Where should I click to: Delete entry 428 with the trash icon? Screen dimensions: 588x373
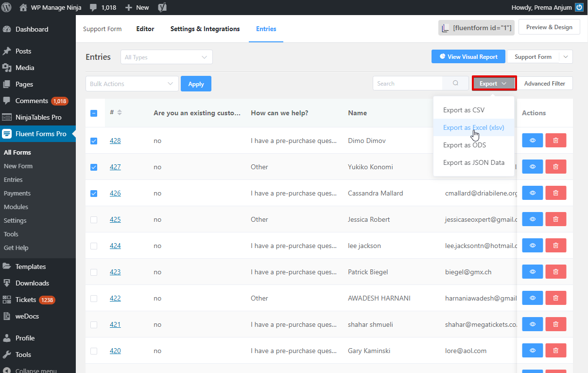pos(556,141)
